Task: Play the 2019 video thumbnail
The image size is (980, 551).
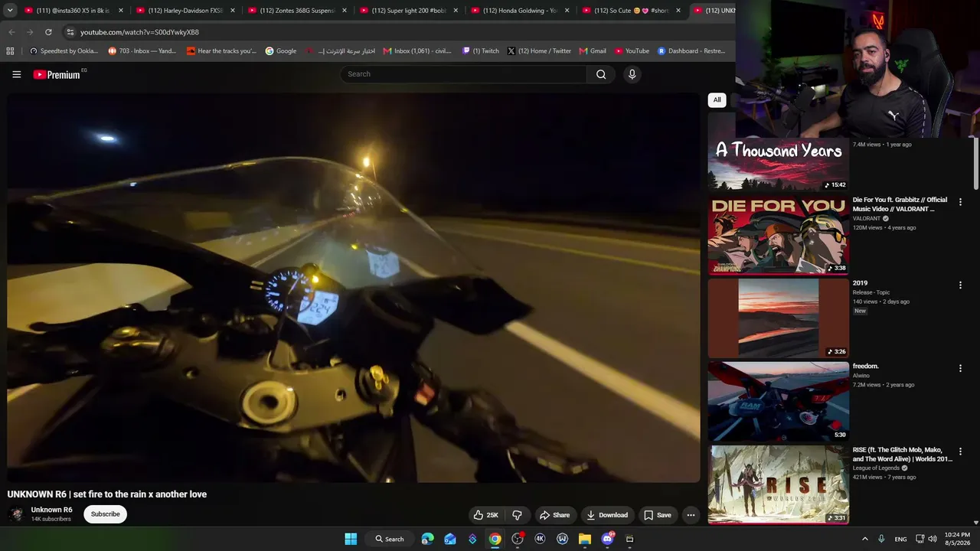Action: click(x=778, y=318)
